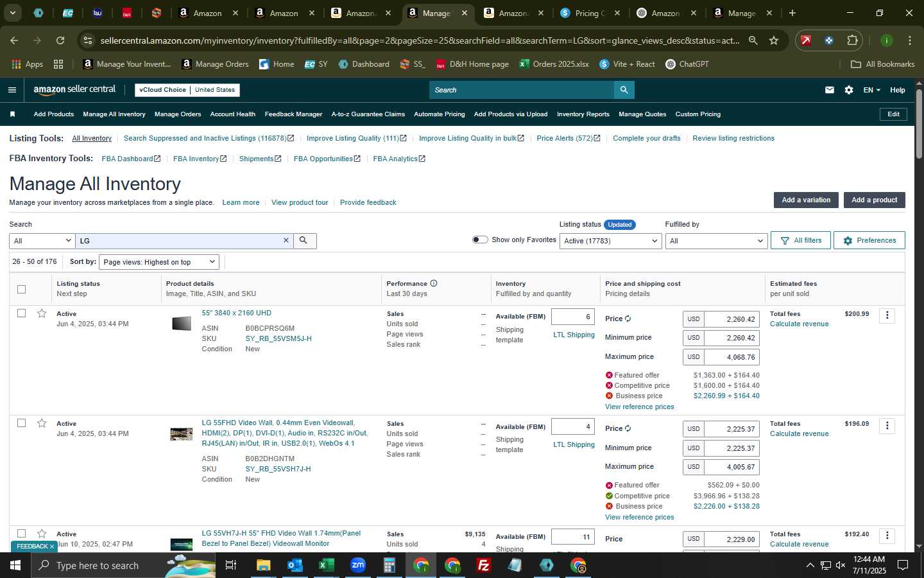Click the bookmark flag icon beside Add Products

pyautogui.click(x=12, y=114)
